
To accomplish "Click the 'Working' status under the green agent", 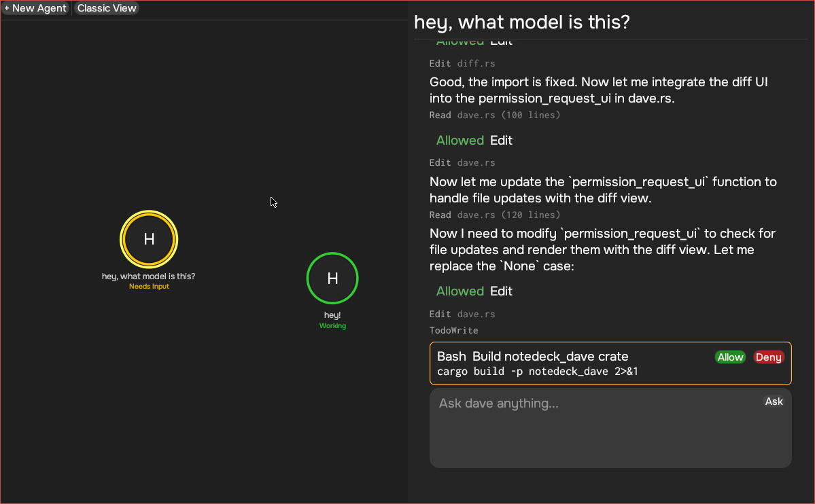I will (332, 326).
